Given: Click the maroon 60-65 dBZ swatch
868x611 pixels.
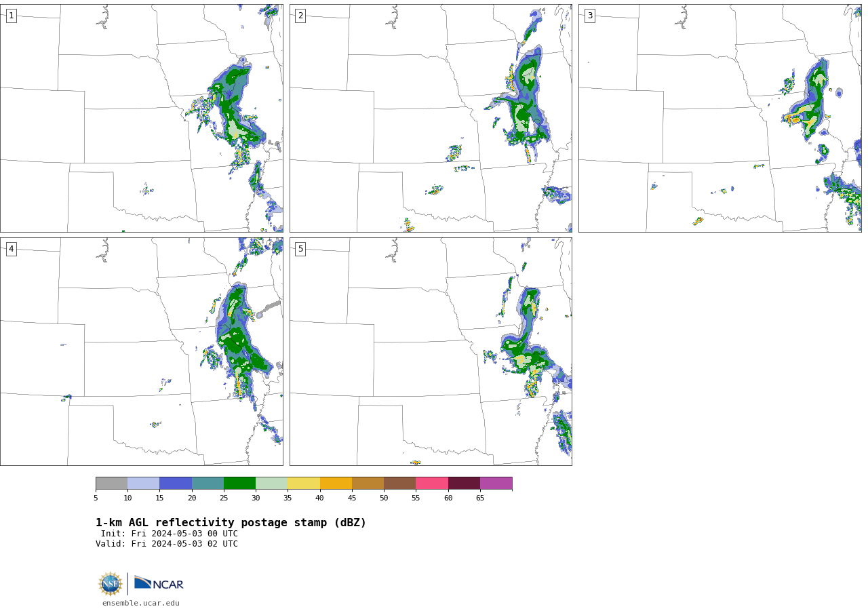Looking at the screenshot, I should (x=464, y=483).
